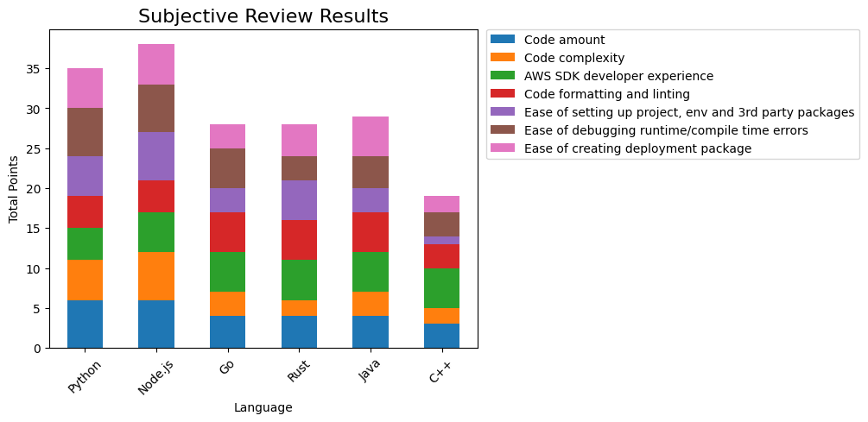The height and width of the screenshot is (422, 868).
Task: Click Go's brown debugging segment
Action: pyautogui.click(x=227, y=168)
